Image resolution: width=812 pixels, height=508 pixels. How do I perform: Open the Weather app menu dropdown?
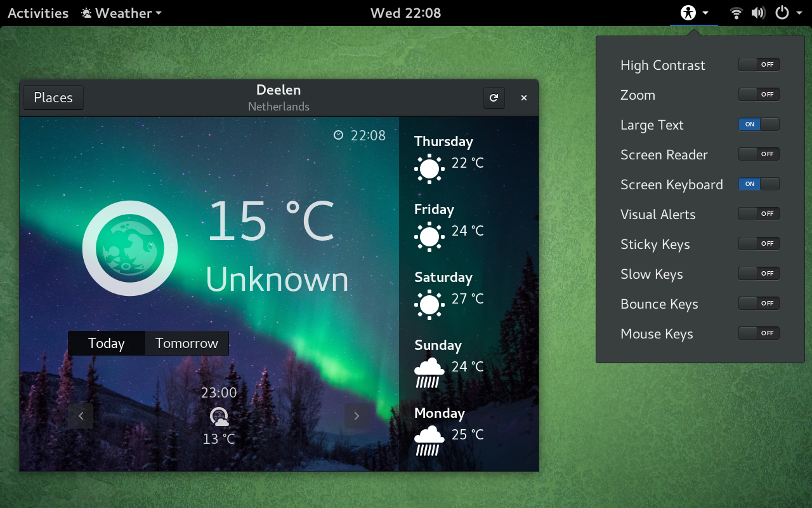click(x=122, y=13)
